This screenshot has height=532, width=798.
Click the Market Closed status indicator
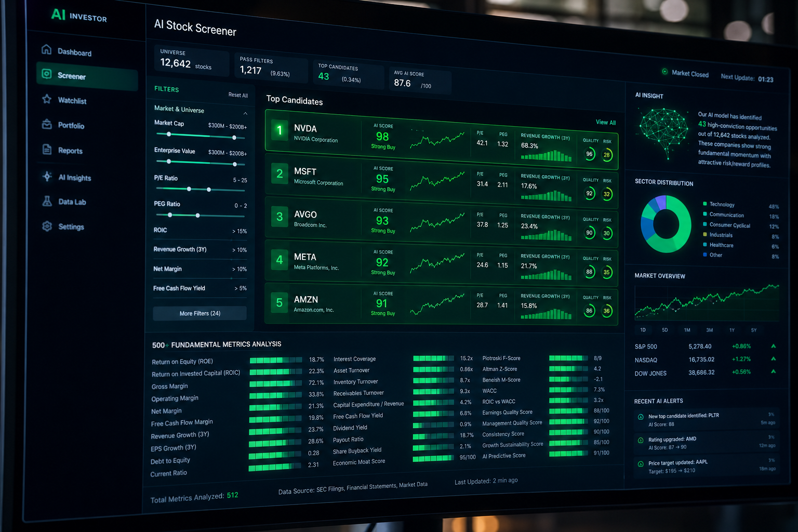[x=685, y=73]
